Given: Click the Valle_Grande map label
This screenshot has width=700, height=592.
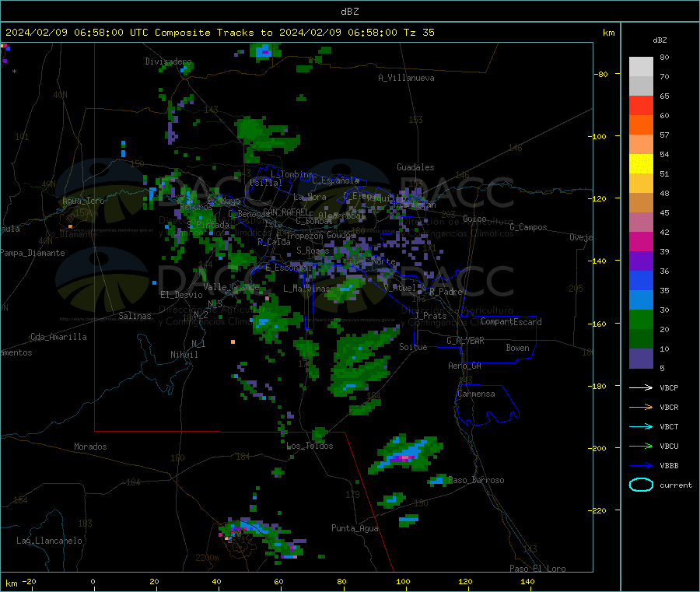Looking at the screenshot, I should coord(231,287).
